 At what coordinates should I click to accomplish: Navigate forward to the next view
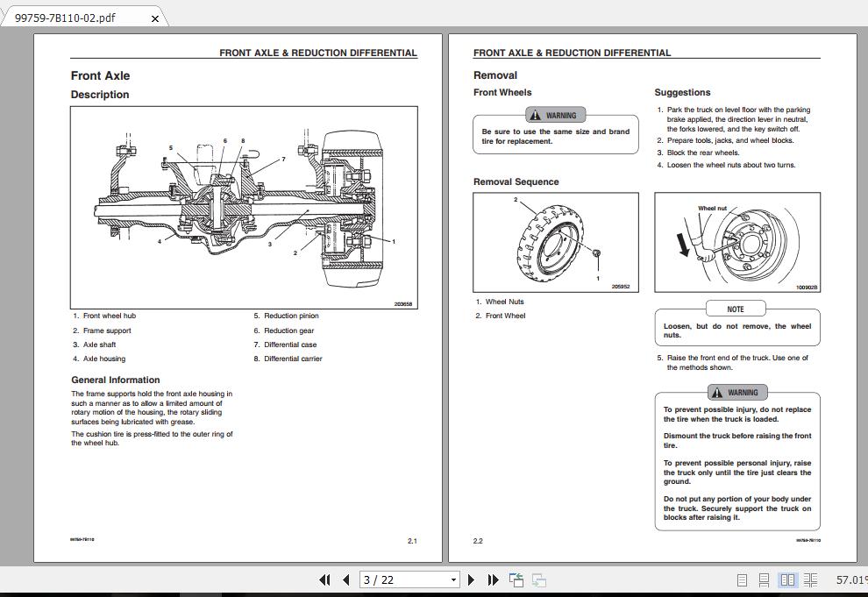(x=539, y=579)
